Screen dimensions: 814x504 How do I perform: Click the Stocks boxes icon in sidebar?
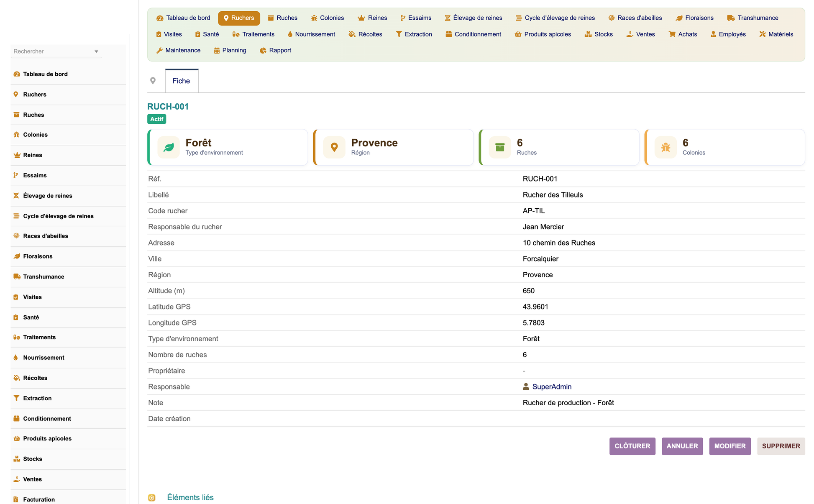(x=17, y=459)
